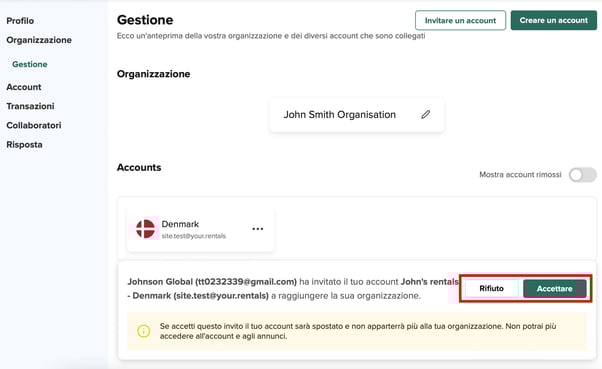The width and height of the screenshot is (602, 369).
Task: Select the Denmark account card
Action: click(200, 229)
